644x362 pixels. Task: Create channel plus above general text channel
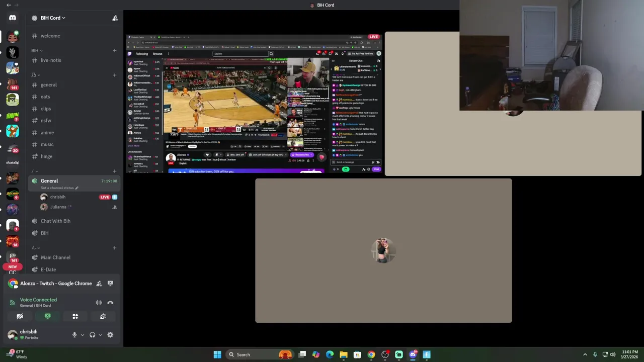115,75
